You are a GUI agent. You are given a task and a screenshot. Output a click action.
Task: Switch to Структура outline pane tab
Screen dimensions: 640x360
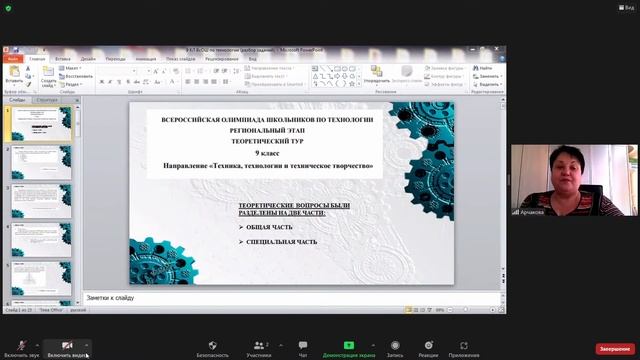pos(47,100)
